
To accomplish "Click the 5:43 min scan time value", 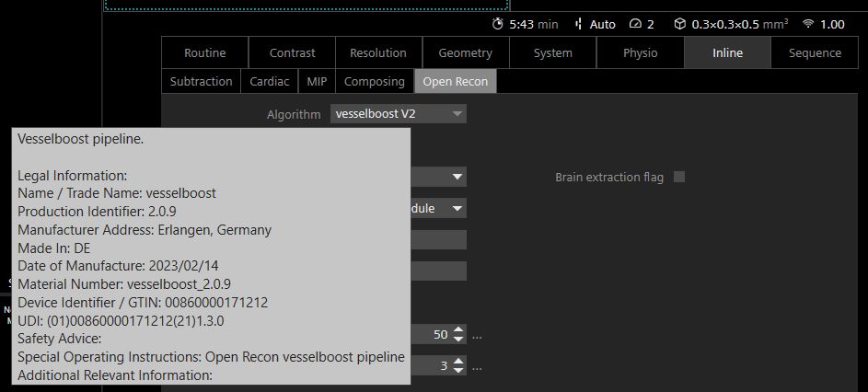I will click(534, 24).
